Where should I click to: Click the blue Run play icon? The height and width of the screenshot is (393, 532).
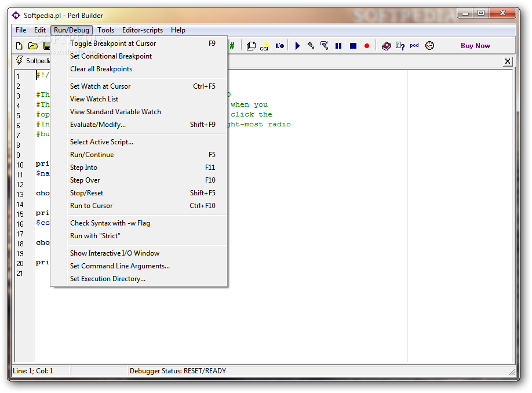pos(297,46)
